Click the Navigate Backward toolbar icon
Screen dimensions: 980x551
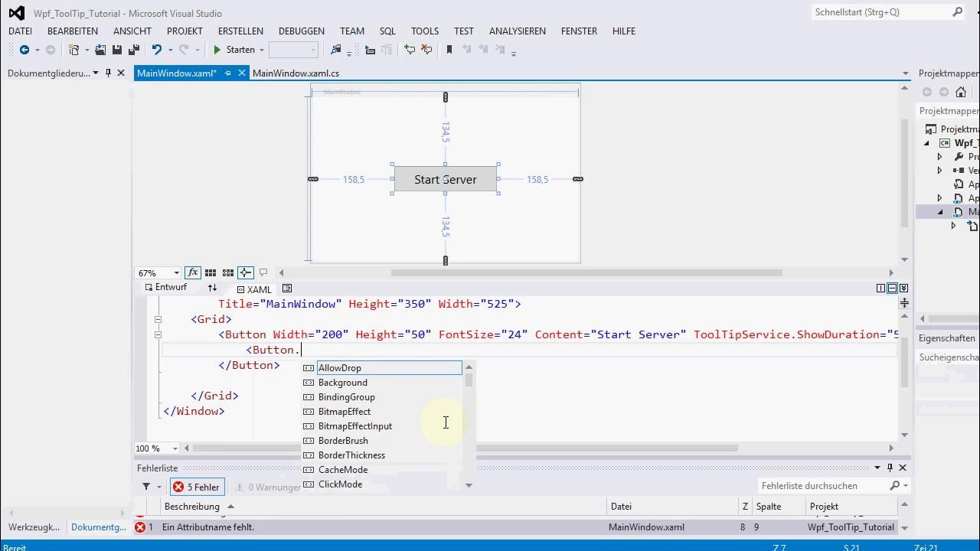[x=24, y=50]
